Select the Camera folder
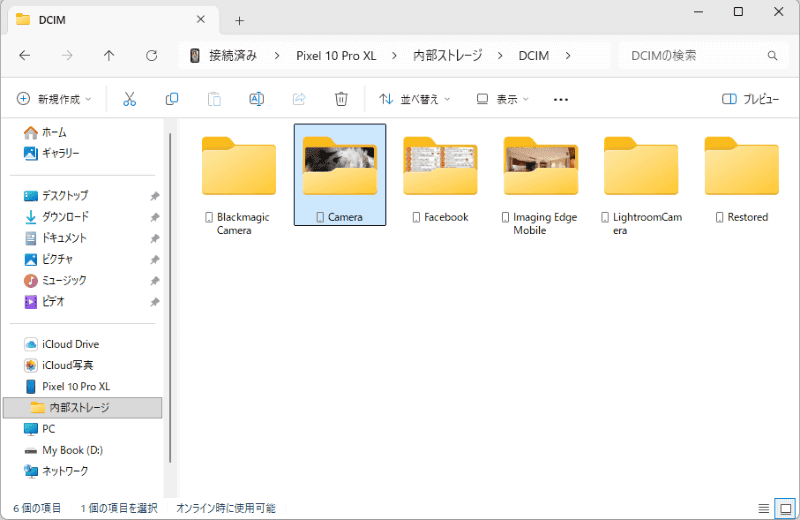 point(340,175)
